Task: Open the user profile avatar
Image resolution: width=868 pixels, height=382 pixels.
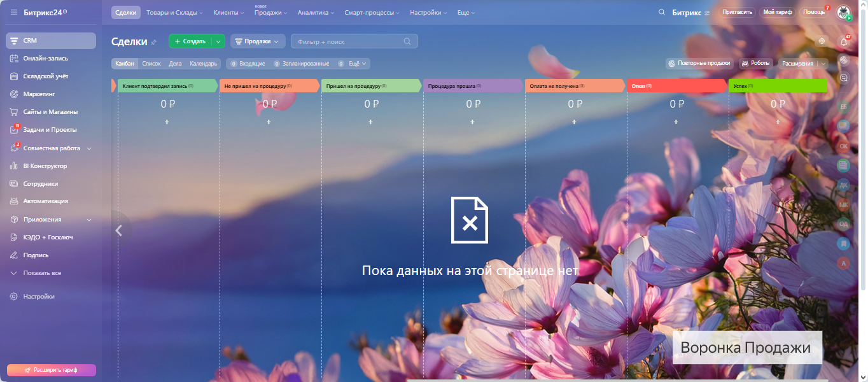Action: [x=843, y=12]
